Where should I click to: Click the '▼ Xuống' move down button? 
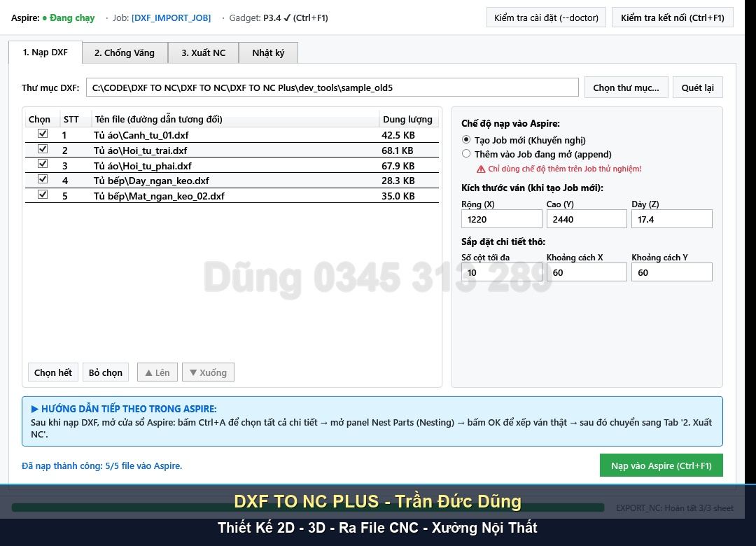(x=209, y=372)
